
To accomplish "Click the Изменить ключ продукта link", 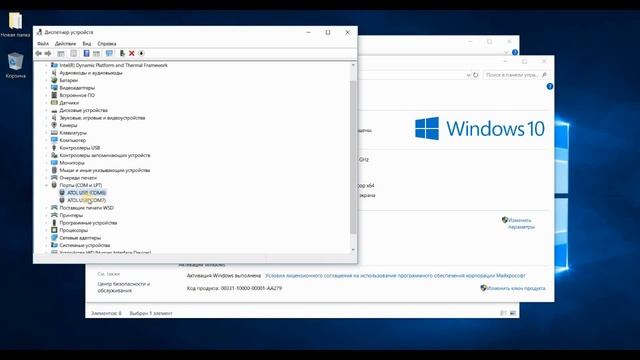I will point(516,288).
